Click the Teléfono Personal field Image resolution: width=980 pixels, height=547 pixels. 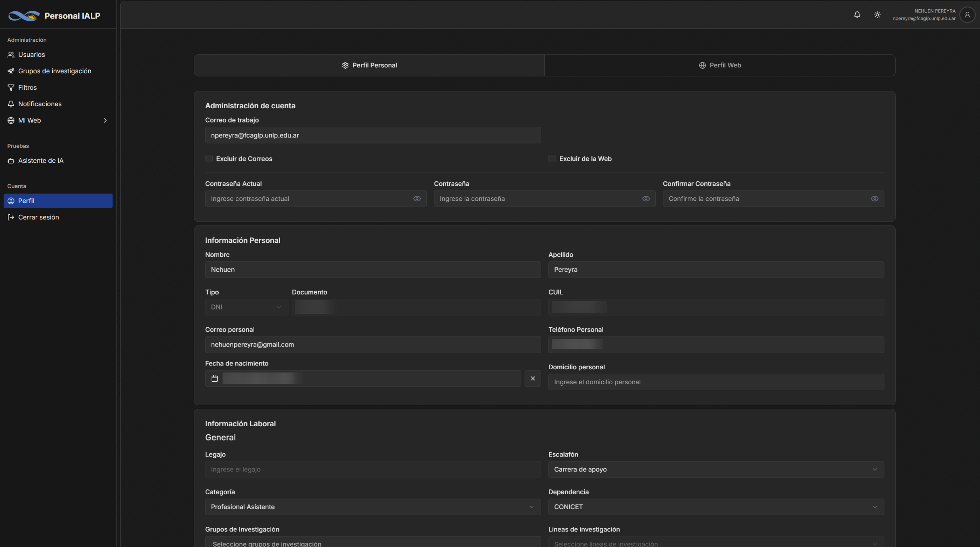(716, 345)
